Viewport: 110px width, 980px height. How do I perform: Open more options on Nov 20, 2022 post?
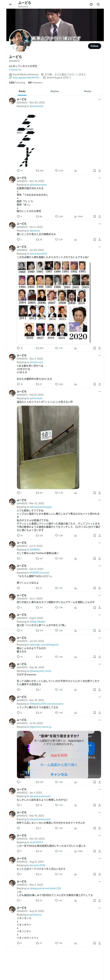point(100,99)
